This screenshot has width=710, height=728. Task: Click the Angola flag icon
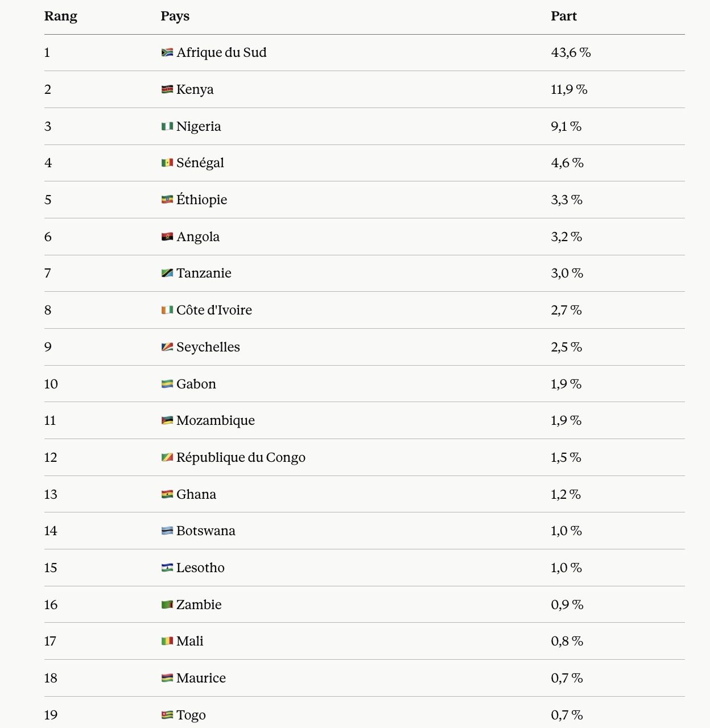(x=167, y=237)
